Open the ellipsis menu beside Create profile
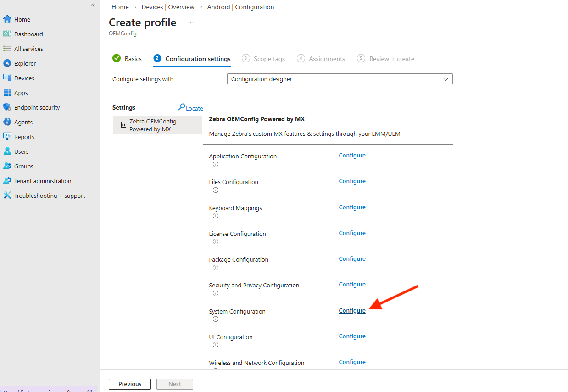The image size is (568, 392). click(191, 22)
